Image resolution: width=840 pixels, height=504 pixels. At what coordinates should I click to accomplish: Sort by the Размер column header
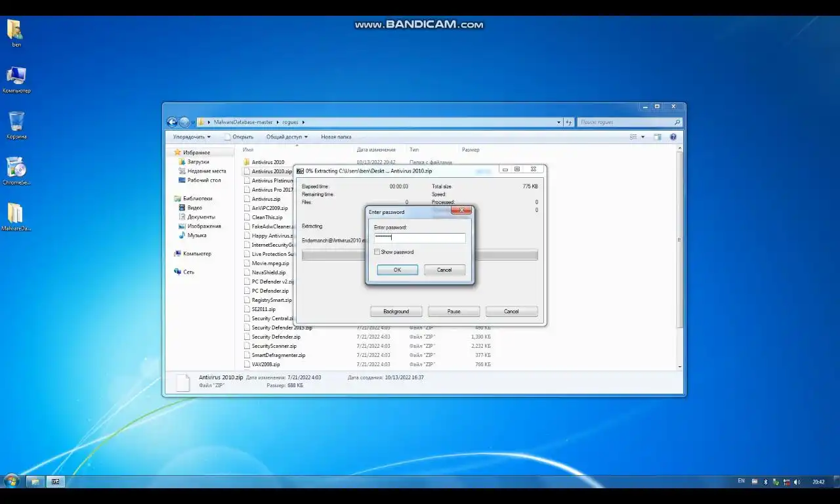(x=471, y=150)
